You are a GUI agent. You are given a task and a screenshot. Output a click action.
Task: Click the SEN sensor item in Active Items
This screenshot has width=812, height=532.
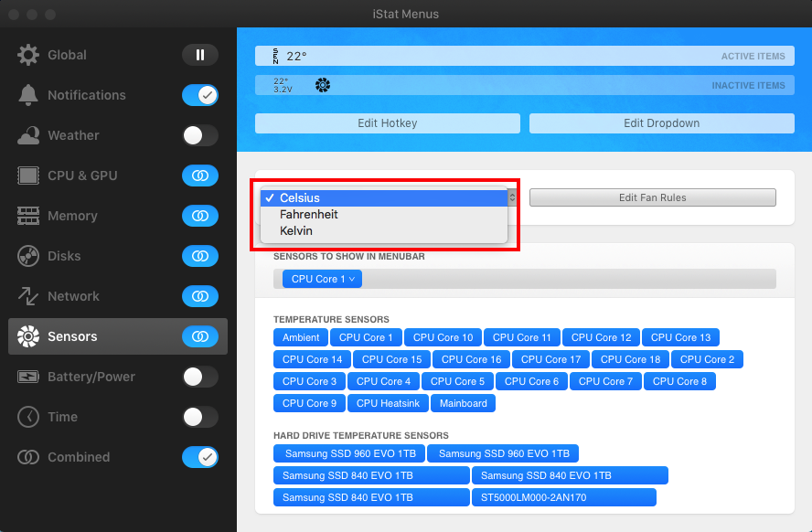click(x=290, y=56)
